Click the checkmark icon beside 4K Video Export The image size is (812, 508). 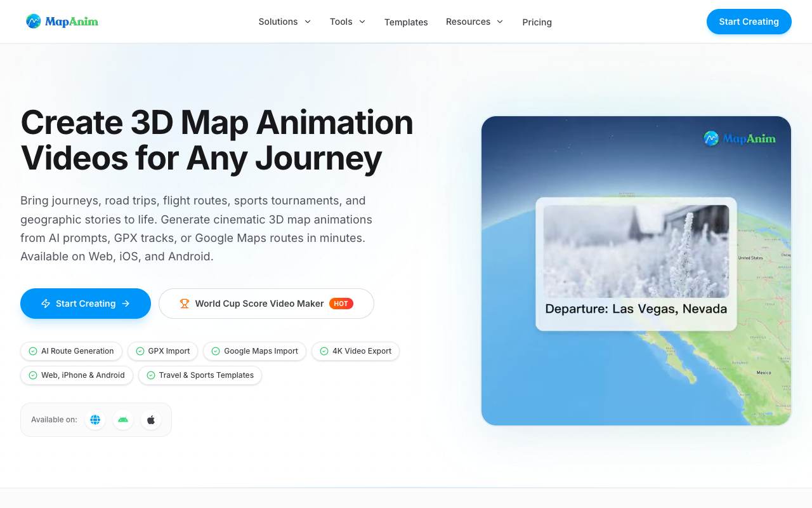point(324,351)
